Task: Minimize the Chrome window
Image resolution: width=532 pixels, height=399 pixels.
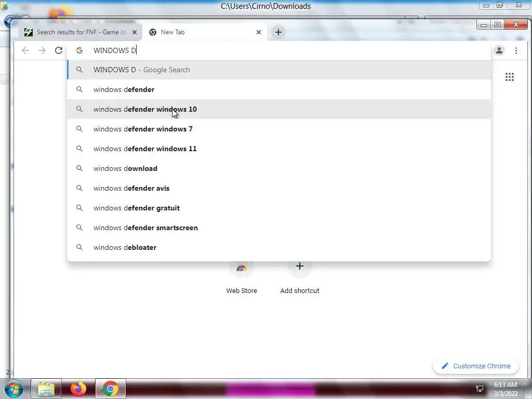Action: (484, 25)
